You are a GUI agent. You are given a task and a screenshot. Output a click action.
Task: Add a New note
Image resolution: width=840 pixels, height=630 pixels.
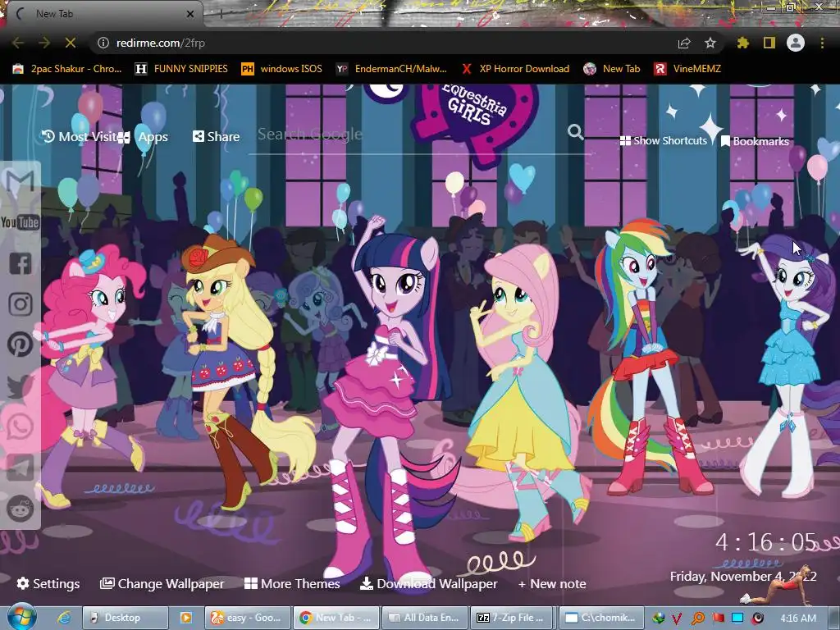[552, 584]
